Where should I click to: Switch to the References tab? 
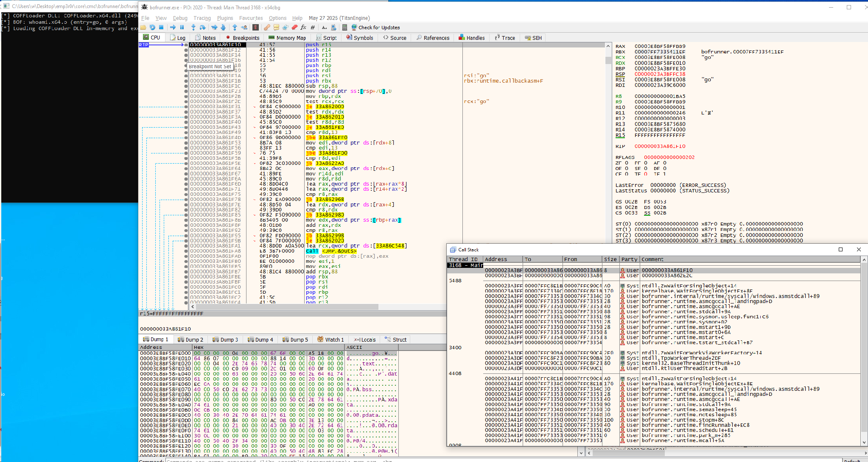(x=433, y=38)
